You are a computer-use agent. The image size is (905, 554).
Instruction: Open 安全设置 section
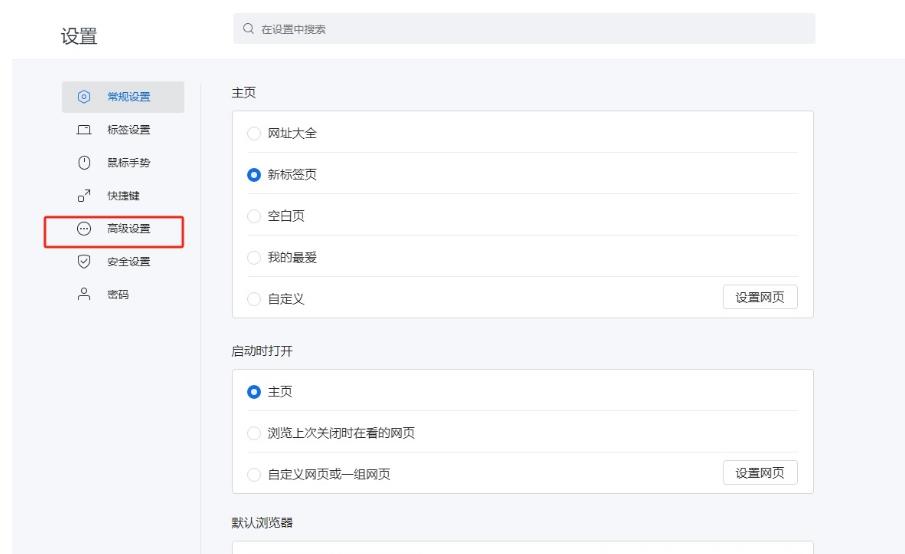tap(123, 261)
